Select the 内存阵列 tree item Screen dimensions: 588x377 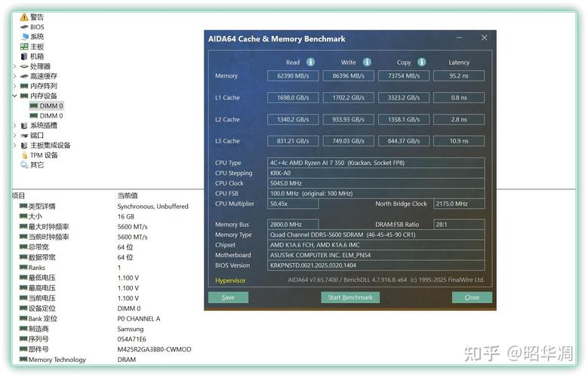(43, 86)
